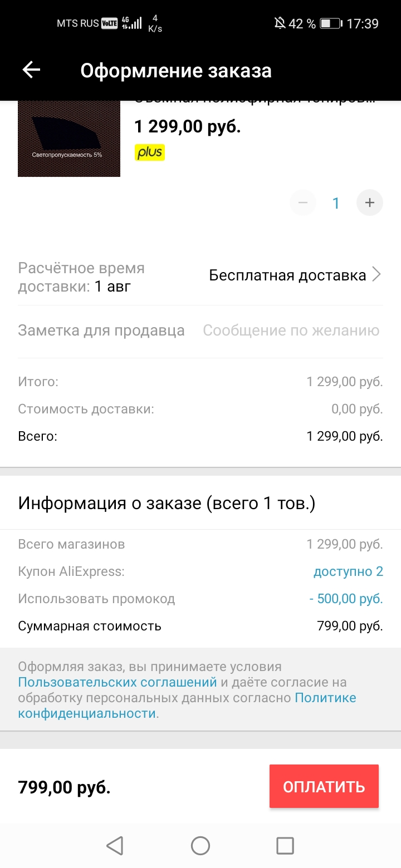
Task: Edit promo code discount -500,00 руб.
Action: (x=346, y=599)
